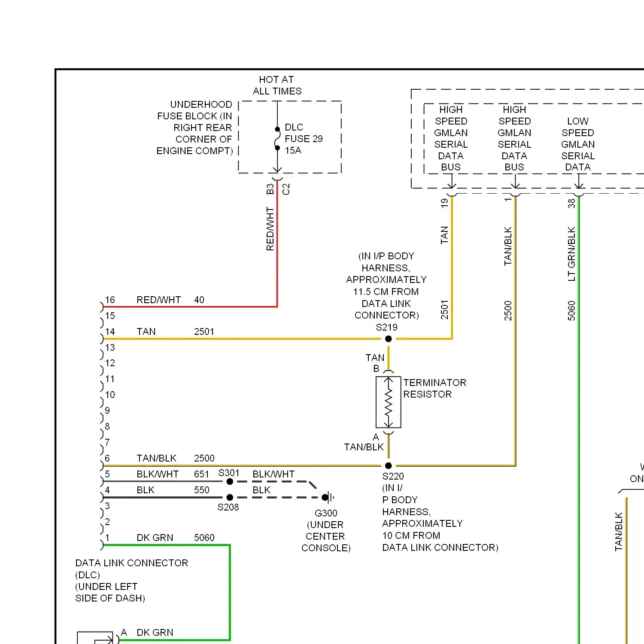Viewport: 644px width, 644px height.
Task: Click 'HIGH SPEED GMLAN SERIAL DATA BUS' above pin 19
Action: 451,138
